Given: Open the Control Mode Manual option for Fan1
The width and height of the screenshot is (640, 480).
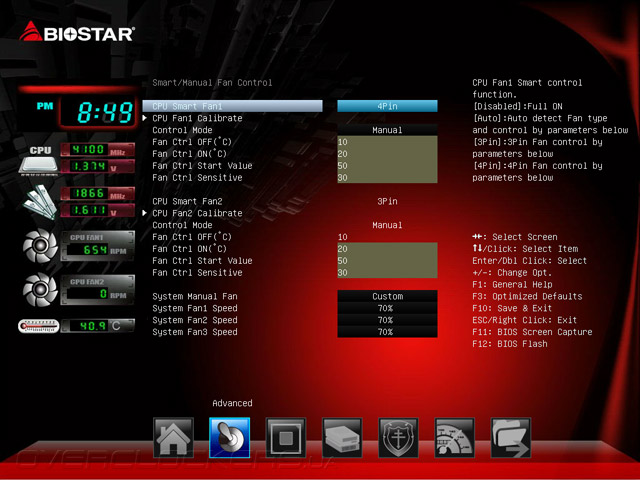Looking at the screenshot, I should [x=387, y=130].
